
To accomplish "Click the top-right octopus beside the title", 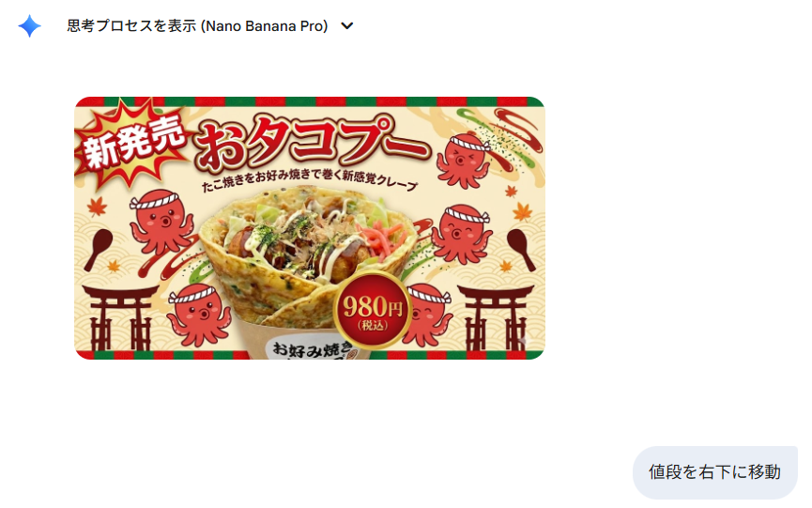I will click(x=464, y=161).
